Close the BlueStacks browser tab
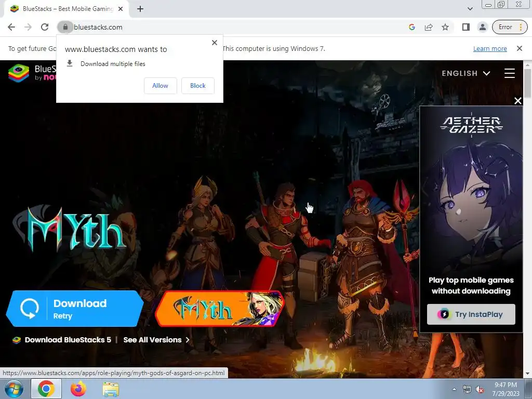 click(121, 9)
